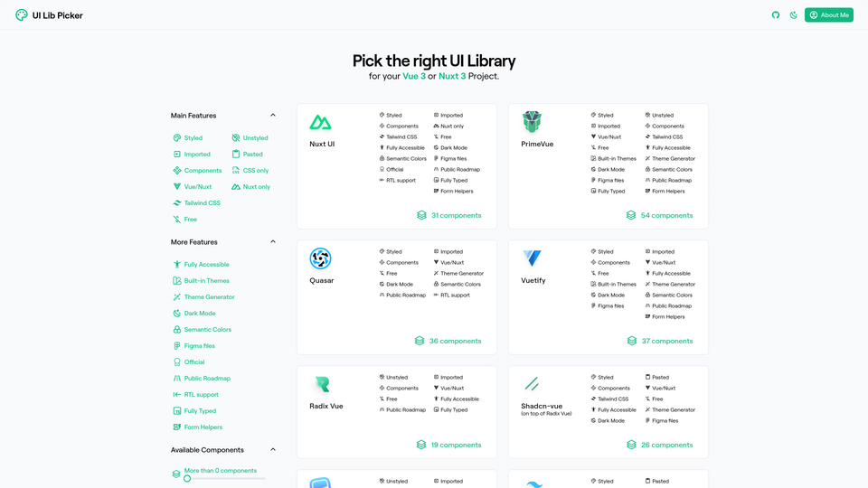Open the Vuetify card title

533,280
